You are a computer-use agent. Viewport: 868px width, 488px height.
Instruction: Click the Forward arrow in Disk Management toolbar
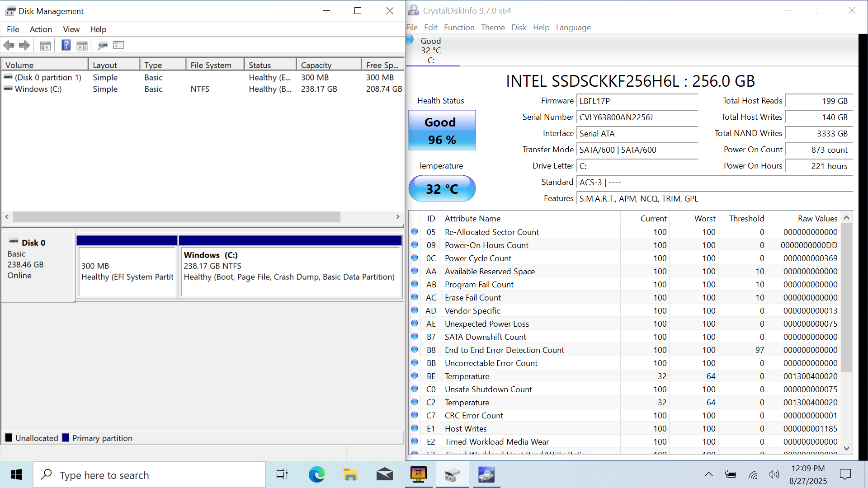24,45
